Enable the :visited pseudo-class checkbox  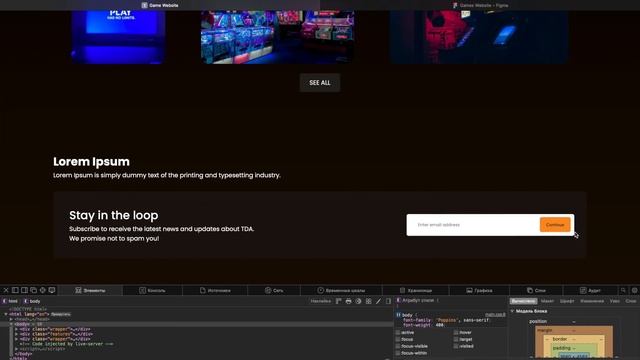[456, 346]
